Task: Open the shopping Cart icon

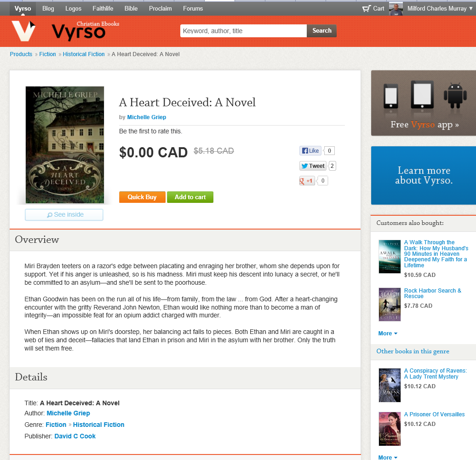Action: (367, 8)
